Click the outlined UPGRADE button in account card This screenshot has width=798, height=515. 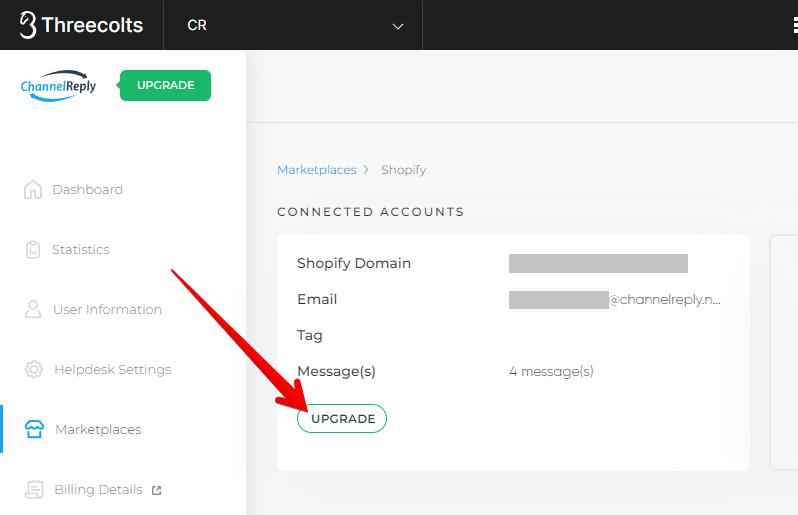[x=342, y=418]
